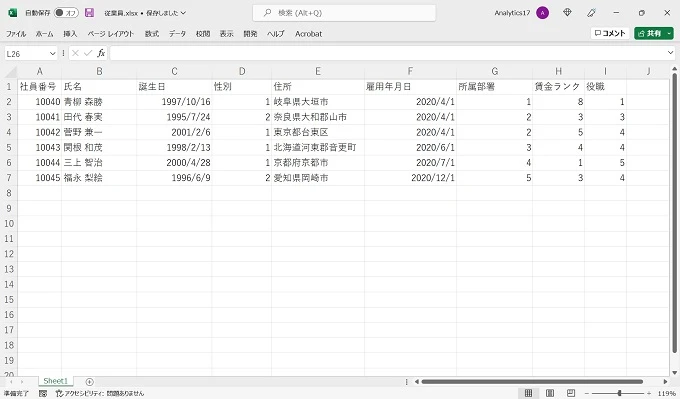
Task: Open the ページ レイアウト ribbon tab
Action: click(x=111, y=33)
